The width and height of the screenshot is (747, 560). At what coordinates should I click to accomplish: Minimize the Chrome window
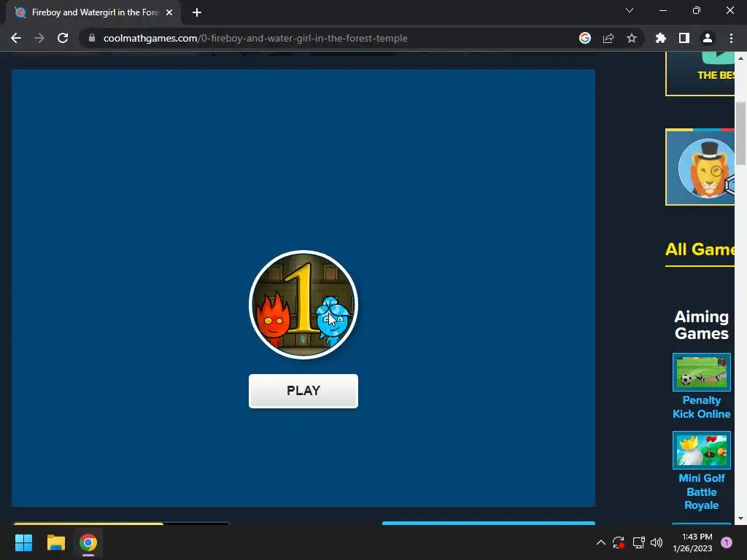(663, 10)
